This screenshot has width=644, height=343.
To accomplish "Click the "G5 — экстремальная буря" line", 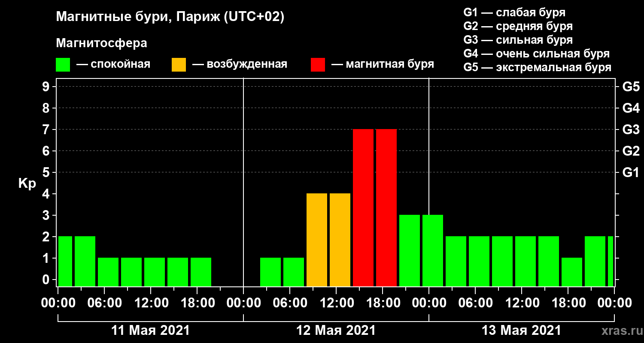I will click(537, 68).
